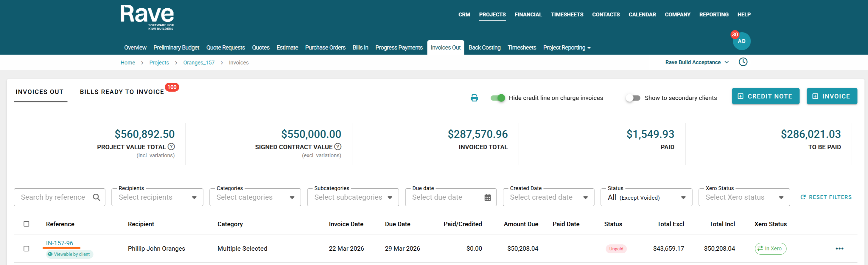Enable Show to secondary clients switch

633,98
